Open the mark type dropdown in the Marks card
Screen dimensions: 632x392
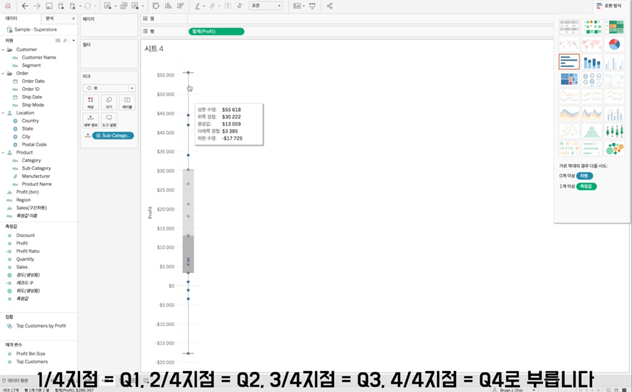pyautogui.click(x=109, y=88)
